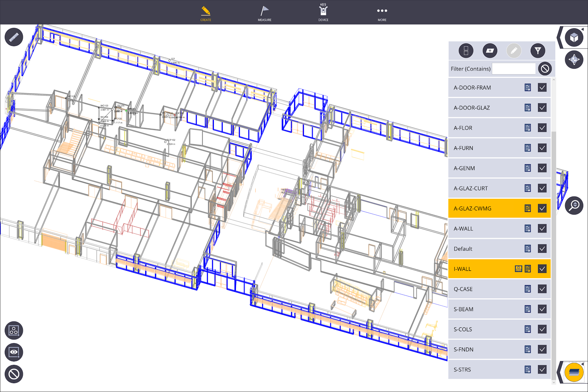The height and width of the screenshot is (392, 588).
Task: Clear the layer filter with cancel icon
Action: pyautogui.click(x=545, y=69)
